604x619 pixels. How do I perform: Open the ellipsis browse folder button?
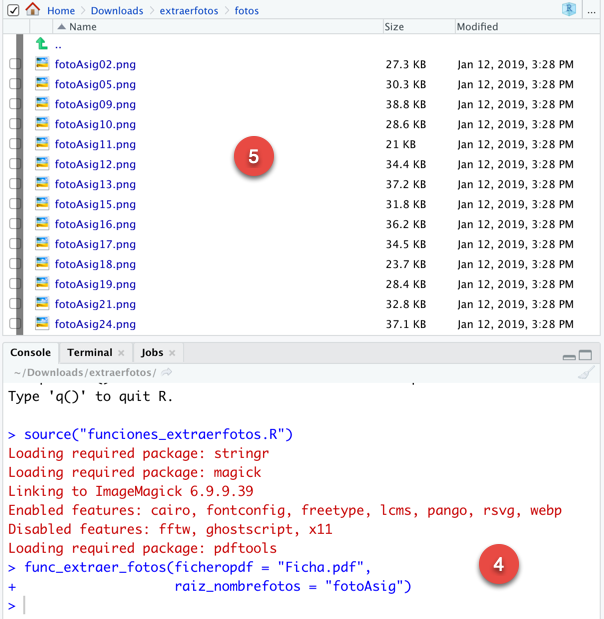coord(591,11)
